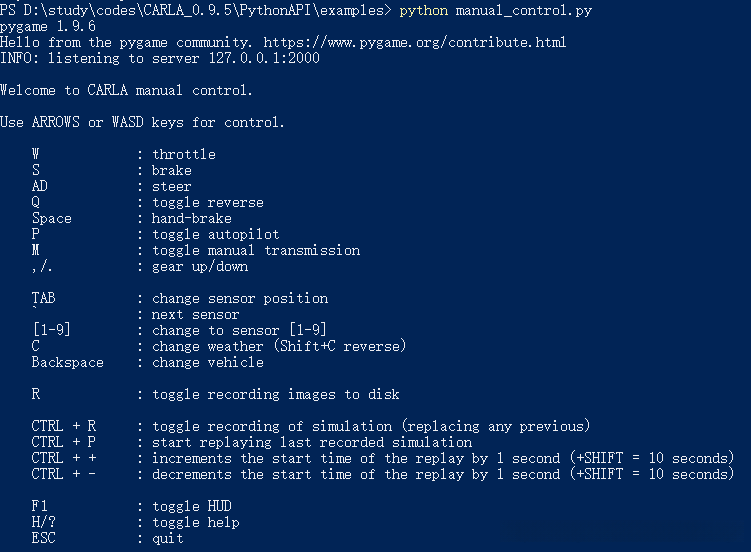Image resolution: width=751 pixels, height=552 pixels.
Task: Click the "gear up/down" help entry
Action: (199, 267)
